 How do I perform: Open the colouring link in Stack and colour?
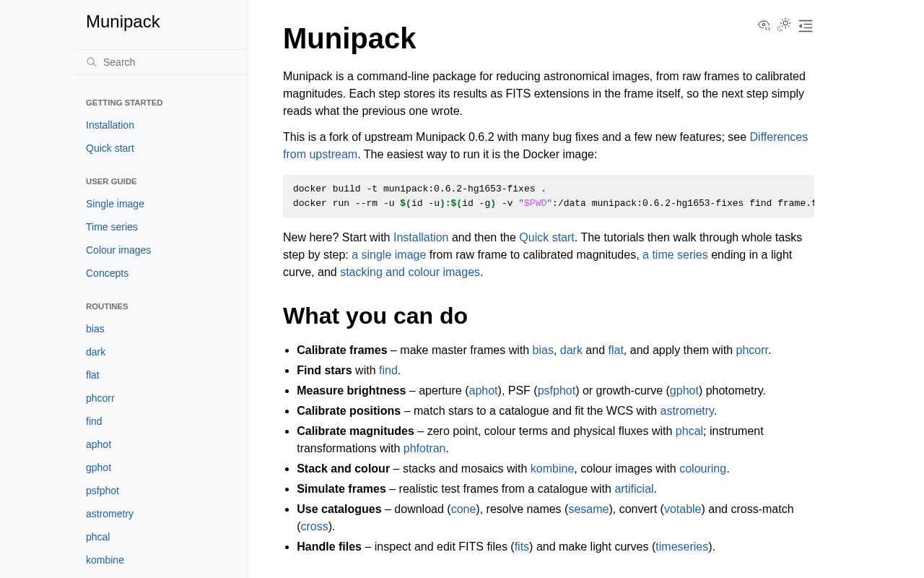(702, 469)
